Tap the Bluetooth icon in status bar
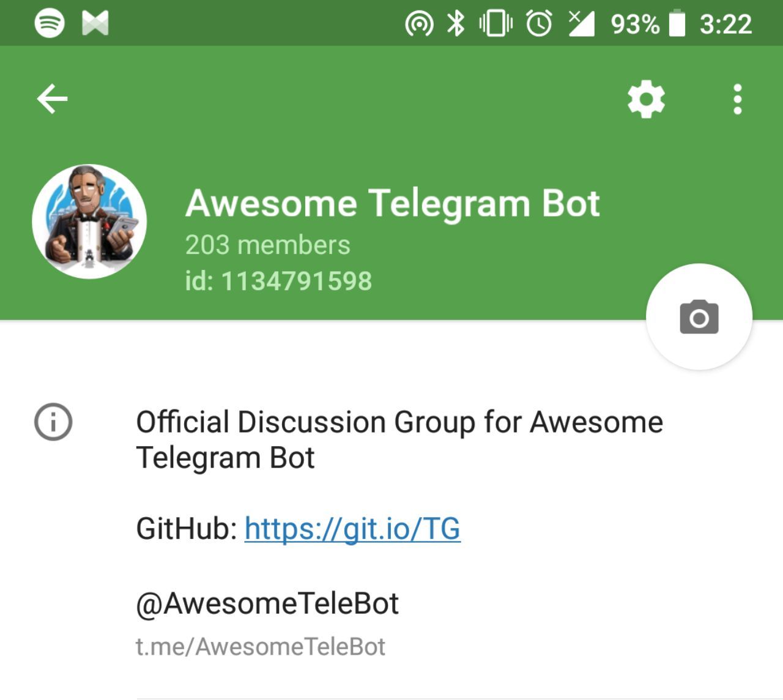 pyautogui.click(x=456, y=24)
